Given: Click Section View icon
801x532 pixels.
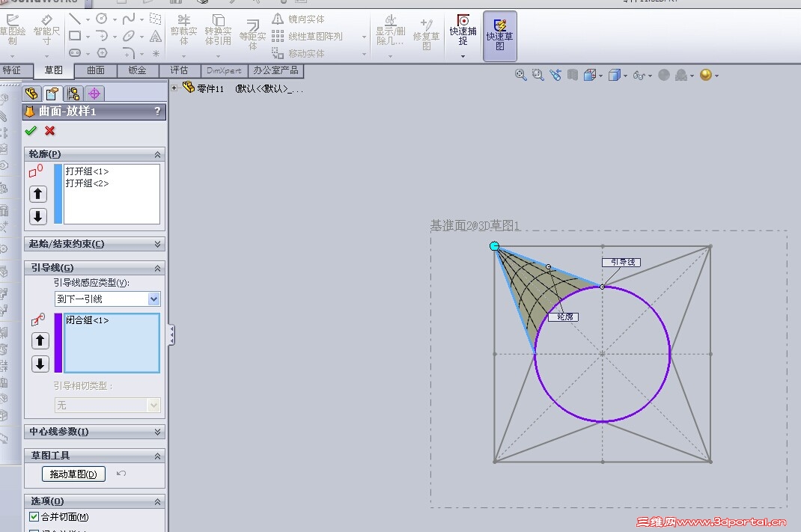Looking at the screenshot, I should pyautogui.click(x=573, y=75).
